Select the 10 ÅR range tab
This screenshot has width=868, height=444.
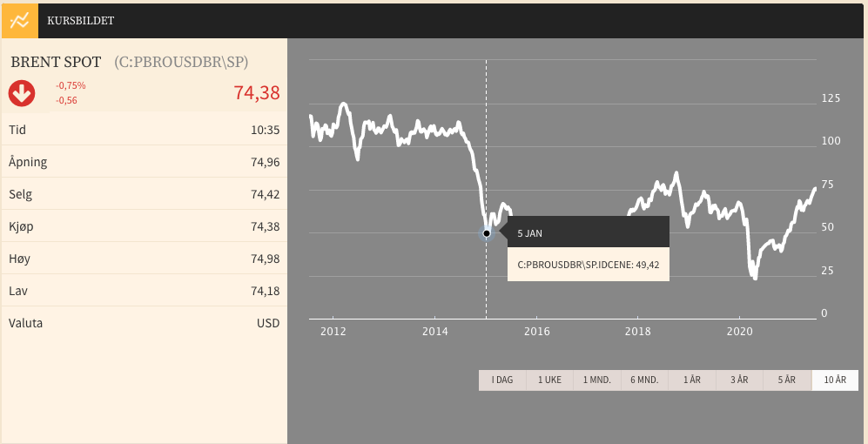click(835, 380)
